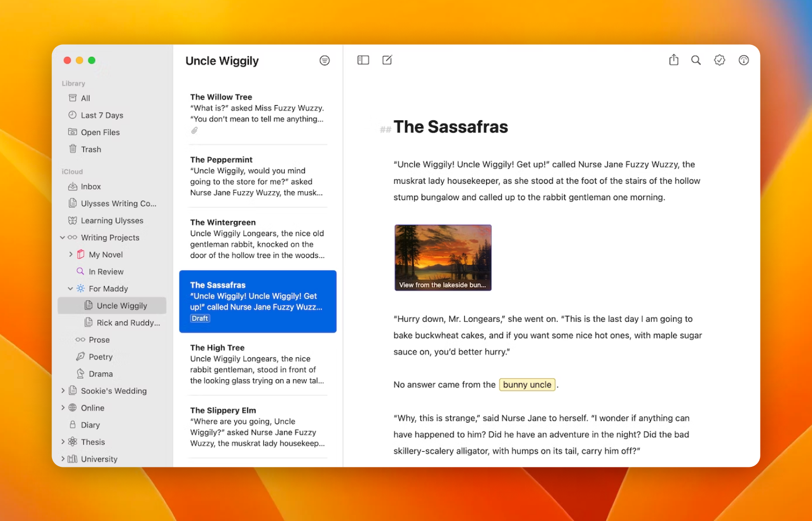Screen dimensions: 812x521
Task: Toggle the library sidebar visibility
Action: coord(363,60)
